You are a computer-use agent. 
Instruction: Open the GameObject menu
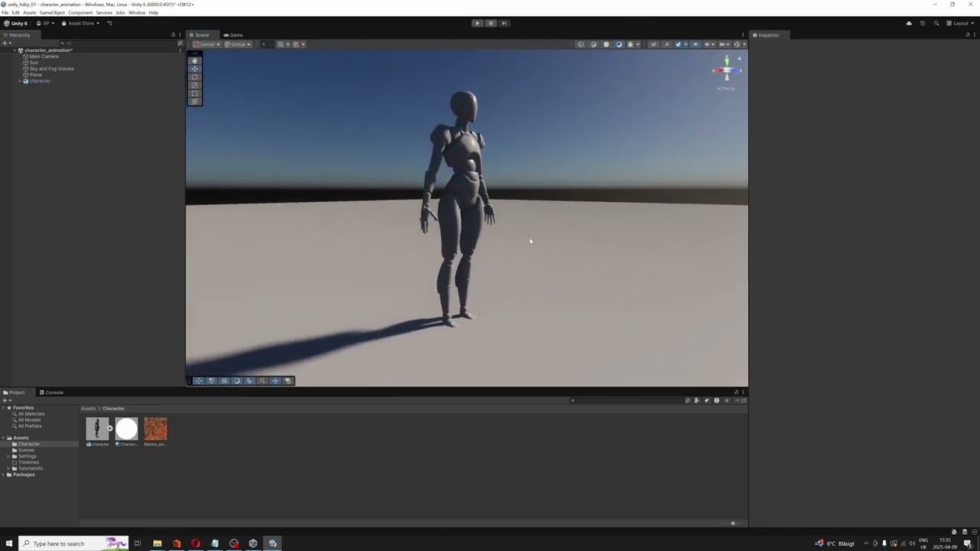click(52, 13)
